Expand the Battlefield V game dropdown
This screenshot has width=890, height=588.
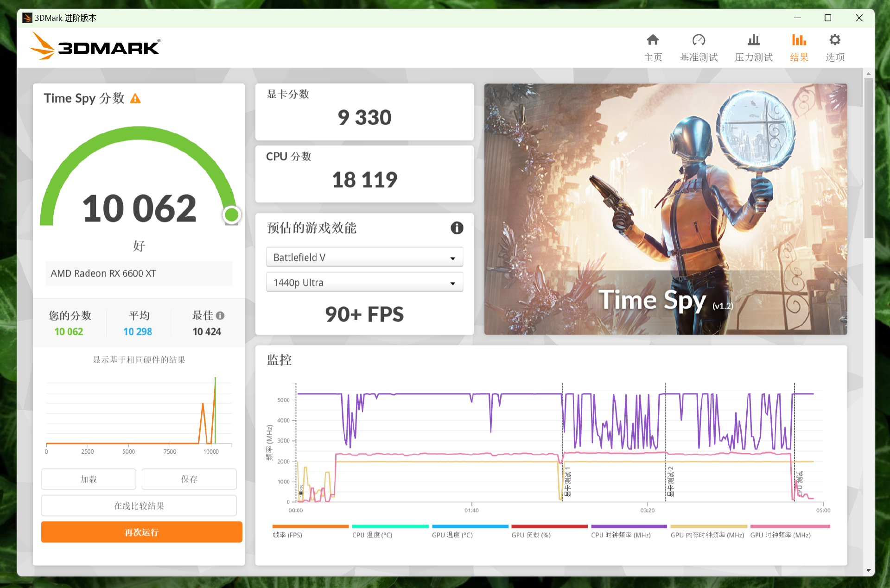coord(364,258)
